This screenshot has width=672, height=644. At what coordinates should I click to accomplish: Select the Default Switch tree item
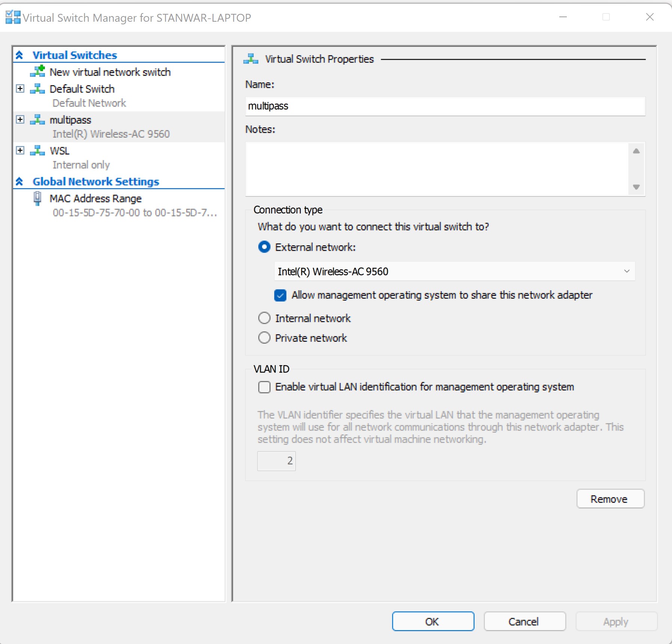(82, 89)
